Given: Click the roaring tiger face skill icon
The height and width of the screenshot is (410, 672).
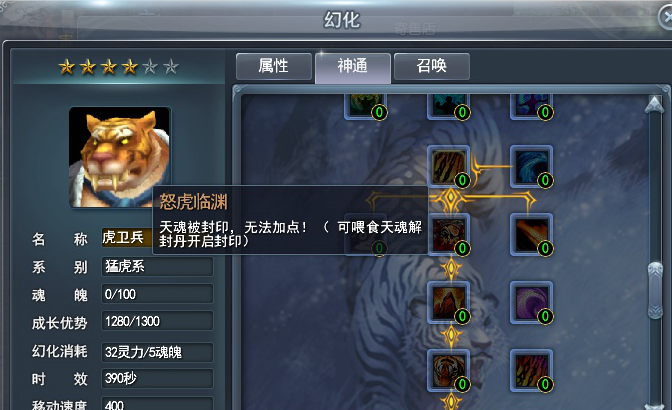Looking at the screenshot, I should pos(448,371).
